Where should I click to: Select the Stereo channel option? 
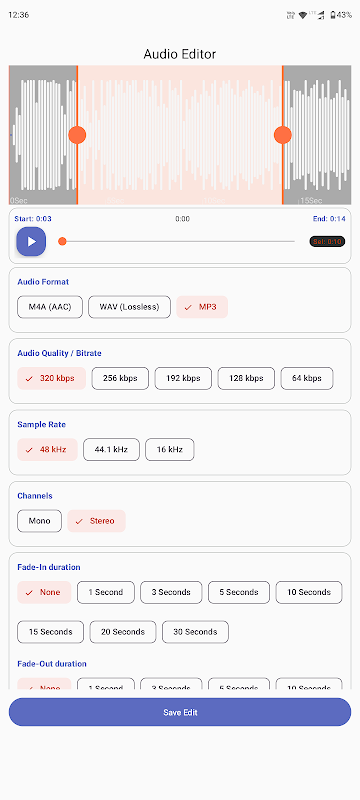pyautogui.click(x=96, y=521)
